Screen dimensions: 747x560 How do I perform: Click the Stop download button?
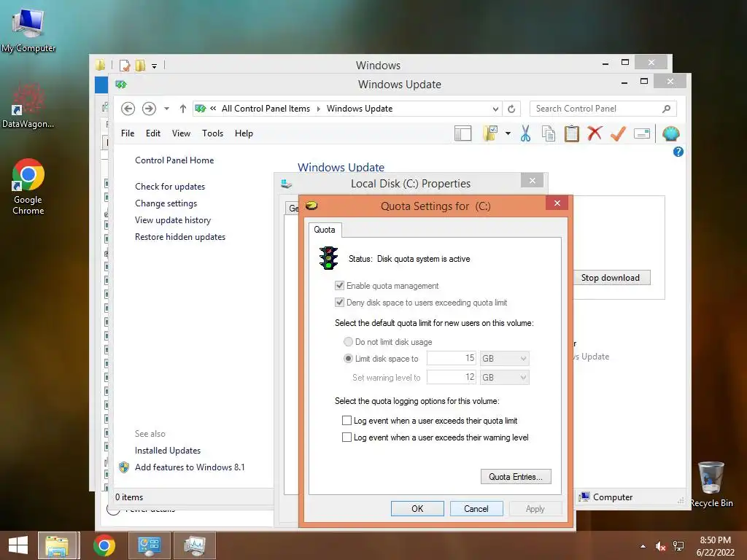pyautogui.click(x=611, y=278)
